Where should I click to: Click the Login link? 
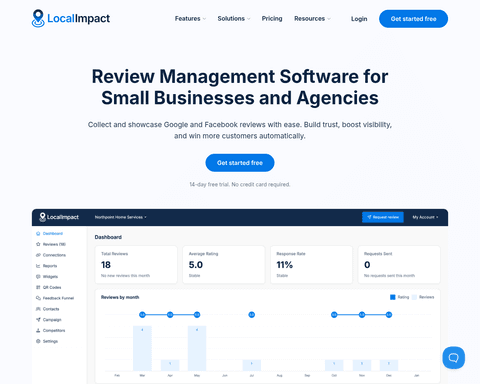point(359,19)
